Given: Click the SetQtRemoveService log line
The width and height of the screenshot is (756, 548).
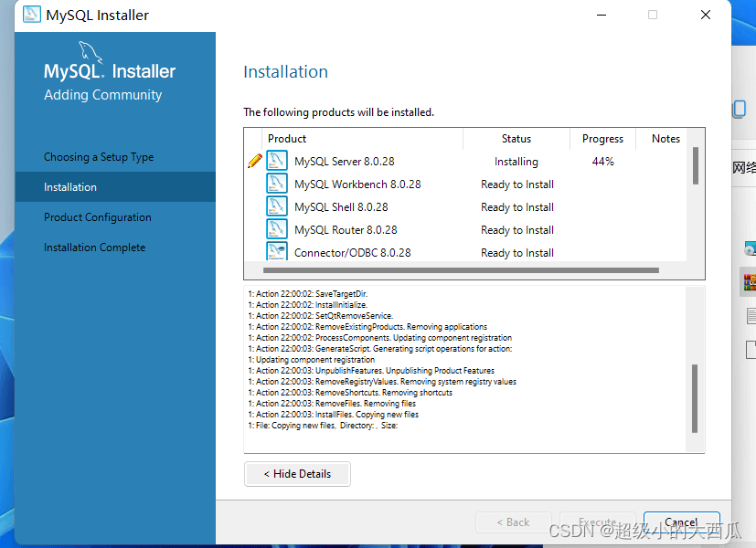Looking at the screenshot, I should point(321,316).
